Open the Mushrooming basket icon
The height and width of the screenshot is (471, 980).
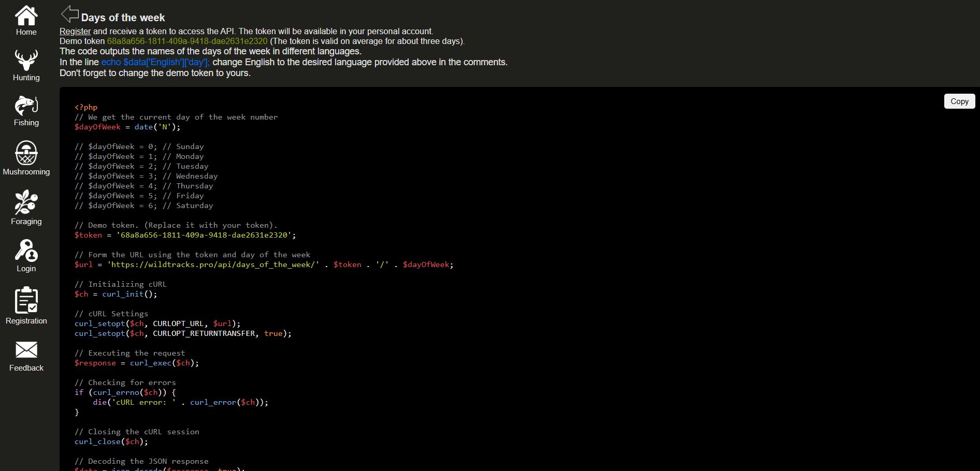click(26, 153)
